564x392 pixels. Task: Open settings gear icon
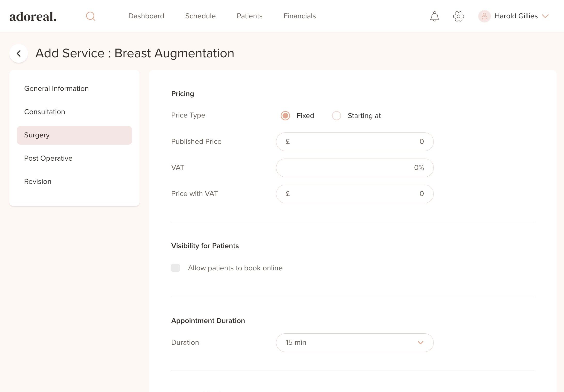pyautogui.click(x=459, y=16)
